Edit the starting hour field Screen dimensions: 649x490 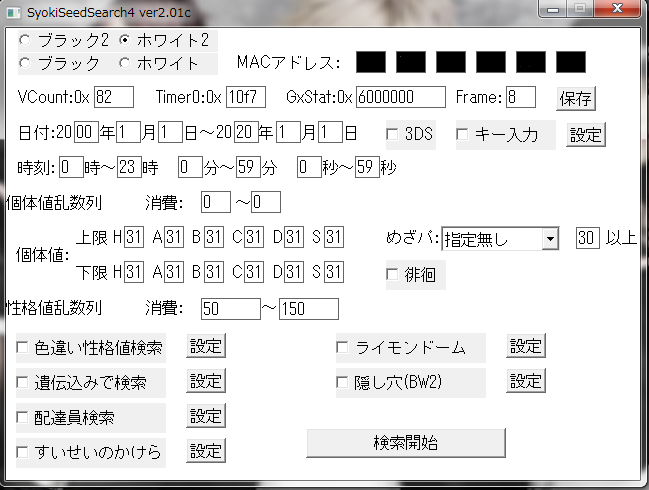tap(71, 167)
